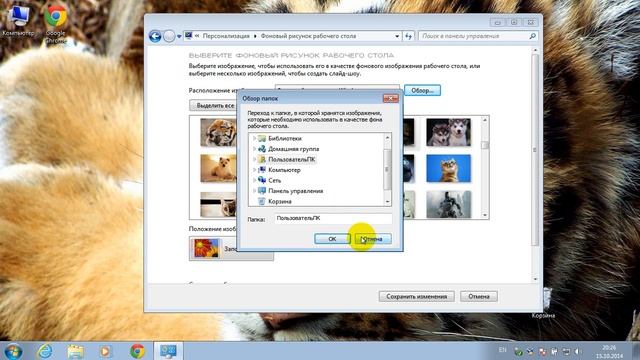Cancel the Обзор папок dialog with Отмена

[x=373, y=239]
